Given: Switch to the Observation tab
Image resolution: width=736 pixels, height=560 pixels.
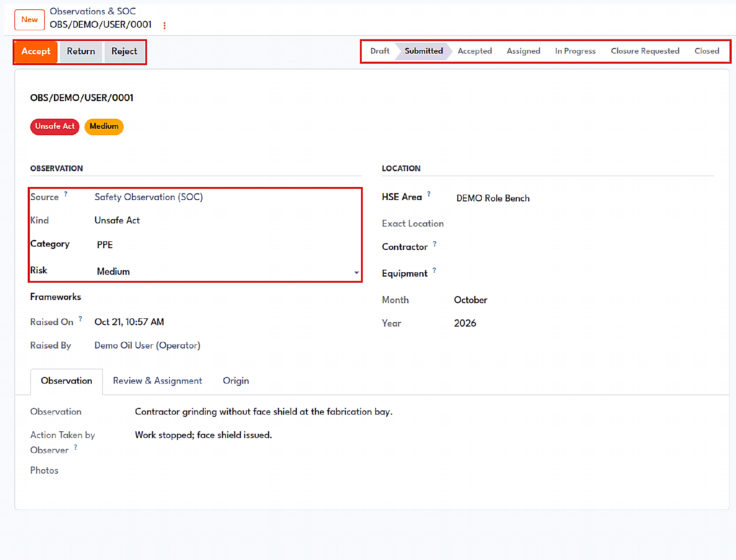Looking at the screenshot, I should [x=67, y=381].
